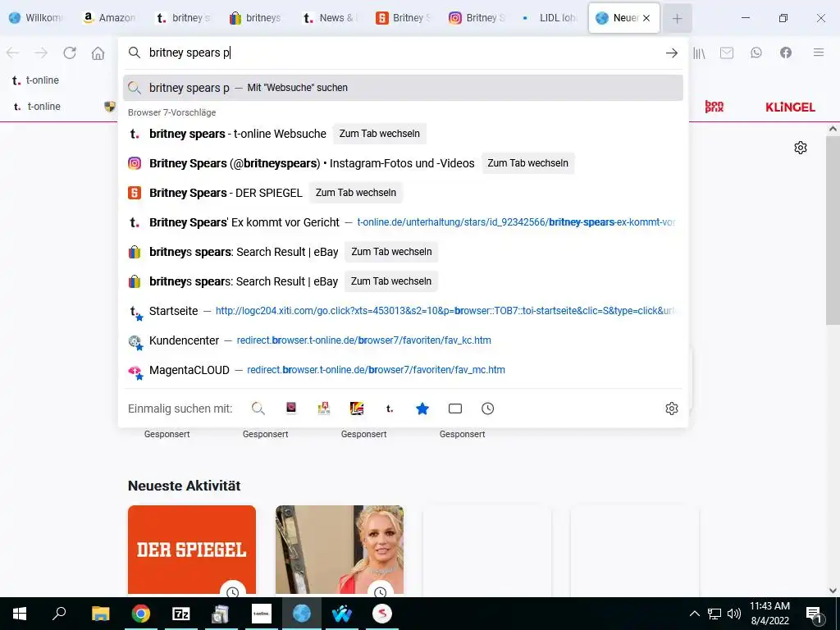Viewport: 840px width, 630px height.
Task: Open 7-Zip from the taskbar
Action: point(181,614)
